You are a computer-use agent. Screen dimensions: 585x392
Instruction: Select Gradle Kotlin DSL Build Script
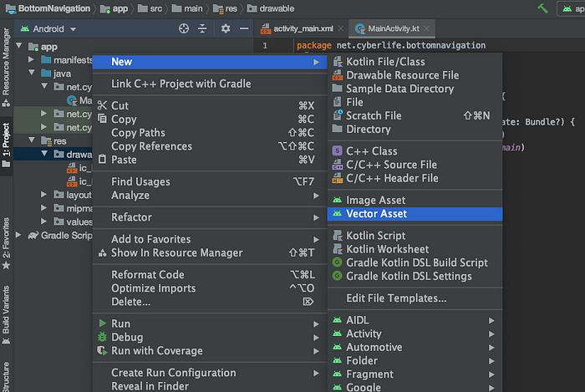point(415,262)
